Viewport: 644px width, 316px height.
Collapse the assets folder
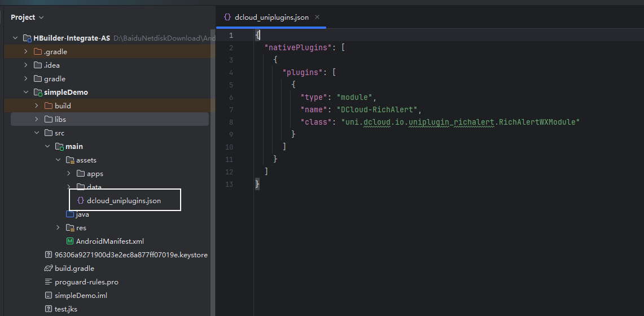click(58, 160)
